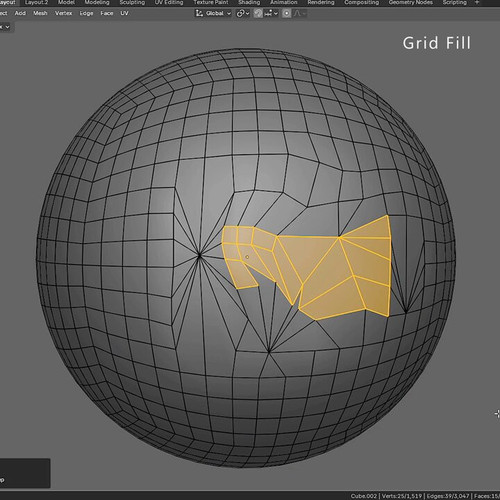The width and height of the screenshot is (500, 500).
Task: Open the Animation workspace tab
Action: pyautogui.click(x=284, y=2)
